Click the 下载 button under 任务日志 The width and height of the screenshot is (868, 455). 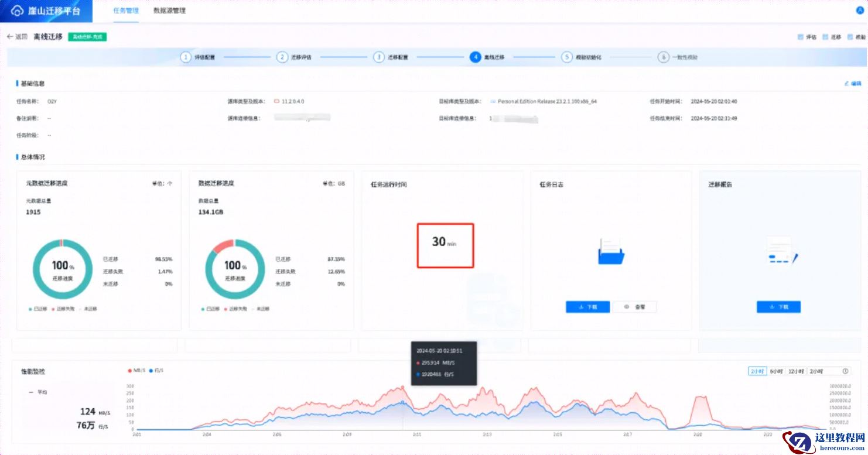point(588,307)
